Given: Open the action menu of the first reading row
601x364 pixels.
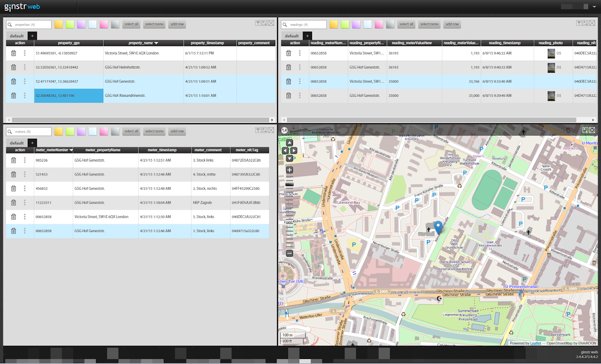Looking at the screenshot, I should click(299, 53).
